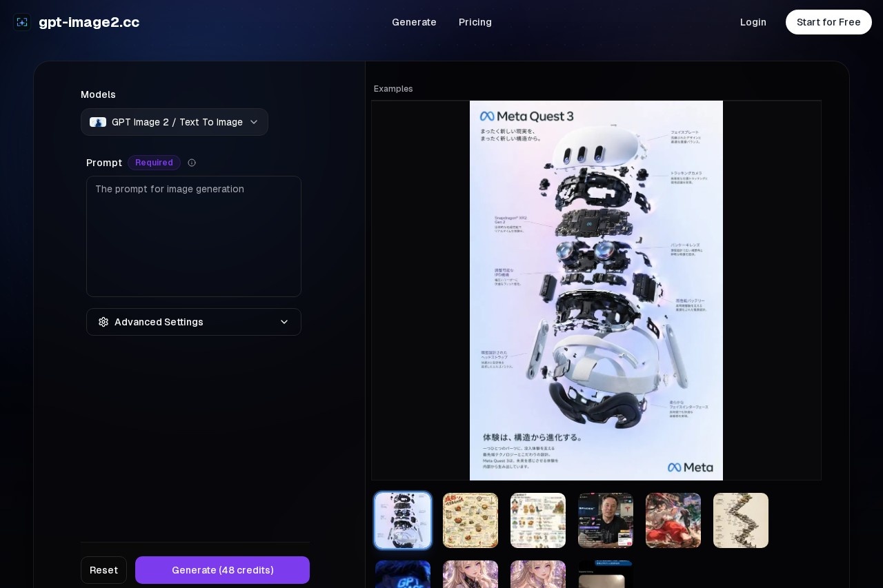Open the Pricing menu item
Image resolution: width=883 pixels, height=588 pixels.
(x=475, y=22)
